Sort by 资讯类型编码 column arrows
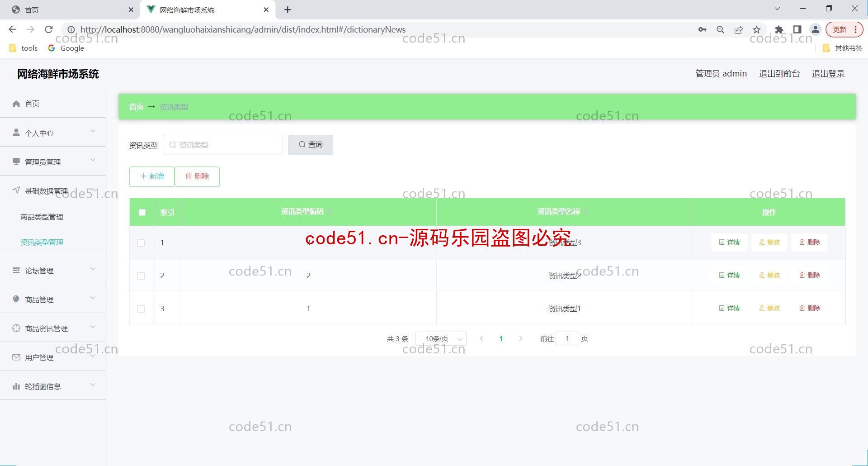868x466 pixels. 330,212
